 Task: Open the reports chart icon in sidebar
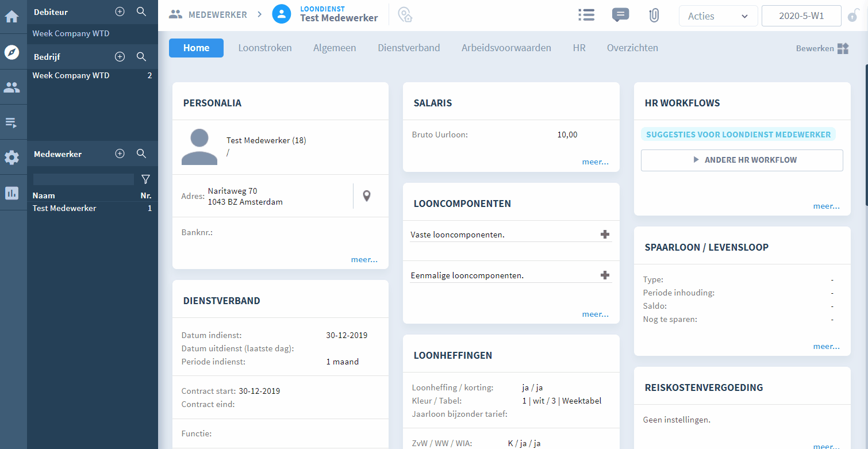click(12, 193)
